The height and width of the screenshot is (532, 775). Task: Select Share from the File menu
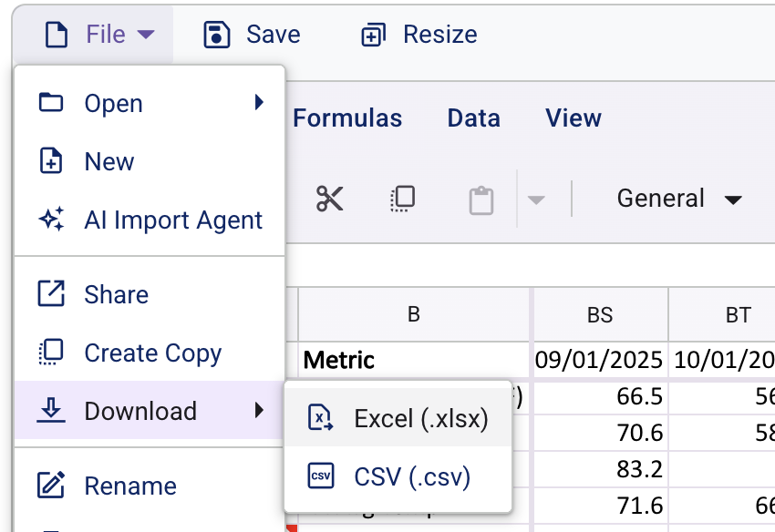coord(116,294)
